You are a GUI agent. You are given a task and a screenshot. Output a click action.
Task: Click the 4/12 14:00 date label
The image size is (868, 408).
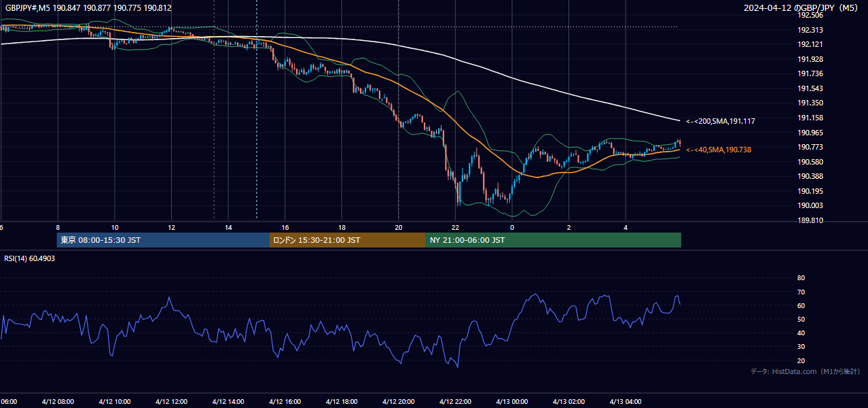coord(228,401)
